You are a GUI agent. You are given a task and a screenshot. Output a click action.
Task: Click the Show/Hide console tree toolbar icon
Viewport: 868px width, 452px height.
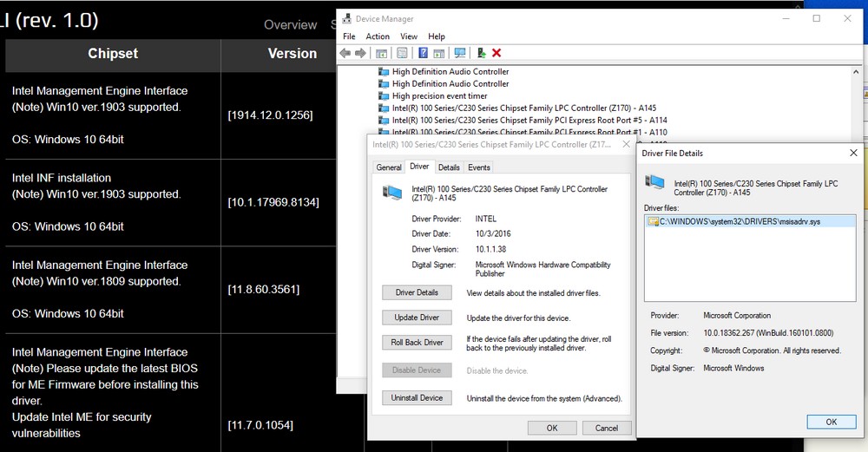381,53
